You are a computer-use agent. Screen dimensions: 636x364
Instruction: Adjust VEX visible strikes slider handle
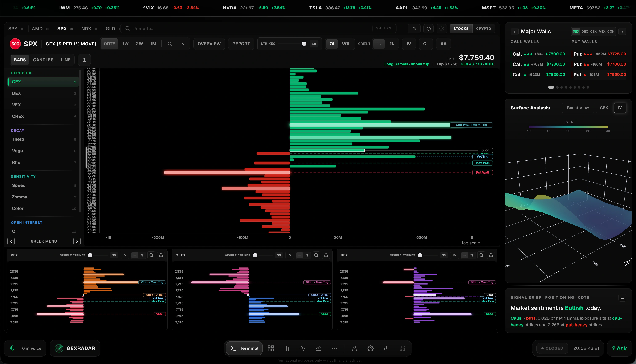90,255
